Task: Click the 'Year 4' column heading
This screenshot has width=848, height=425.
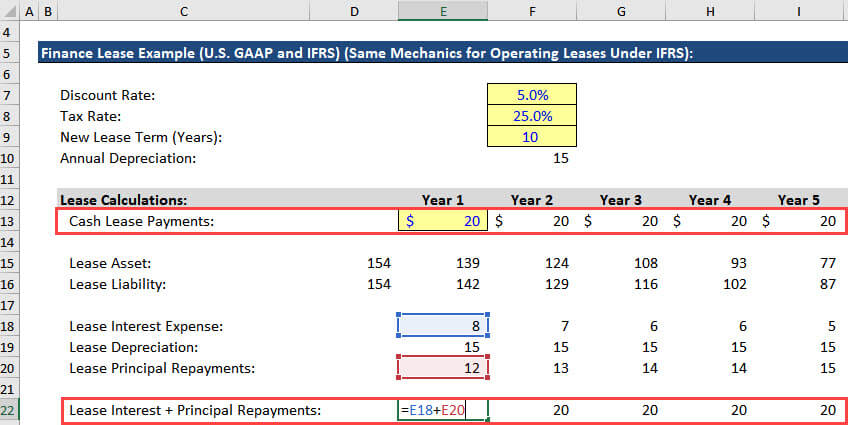Action: point(710,200)
